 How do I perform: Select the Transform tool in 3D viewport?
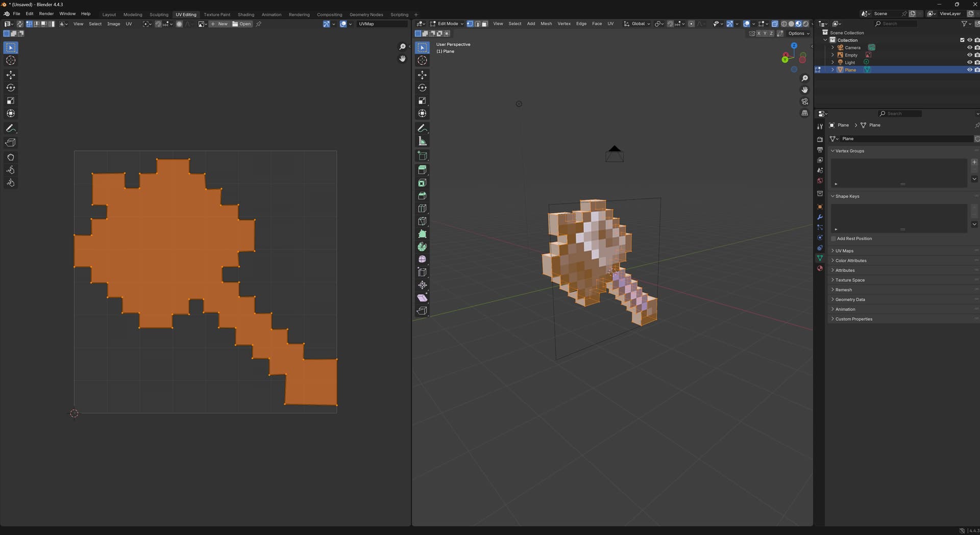tap(422, 113)
